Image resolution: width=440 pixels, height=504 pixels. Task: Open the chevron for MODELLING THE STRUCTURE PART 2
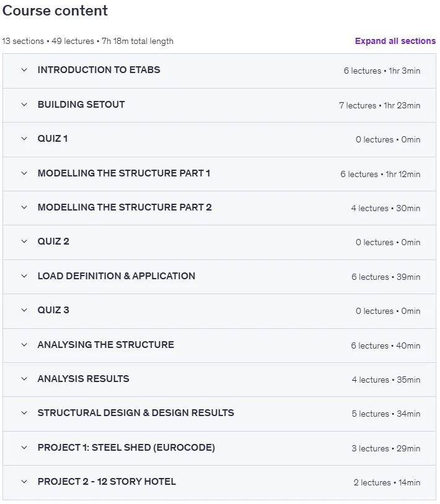pyautogui.click(x=24, y=207)
